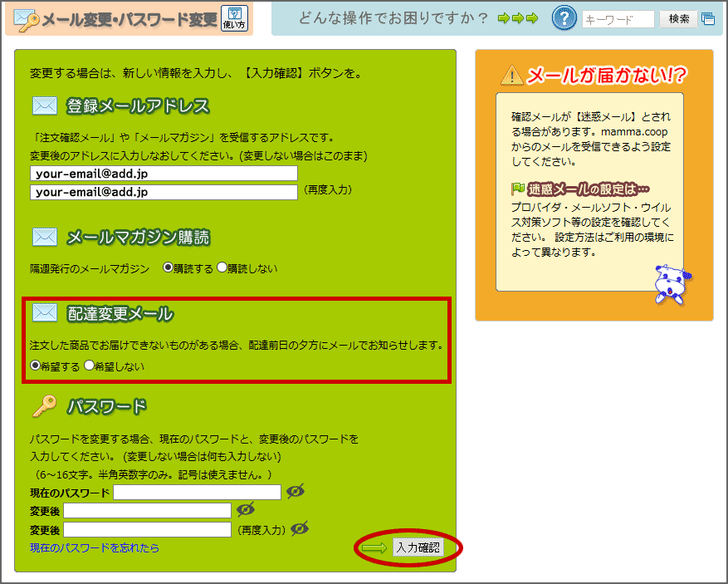The height and width of the screenshot is (584, 728).
Task: Select 購読しない for the mail magazine
Action: (x=222, y=267)
